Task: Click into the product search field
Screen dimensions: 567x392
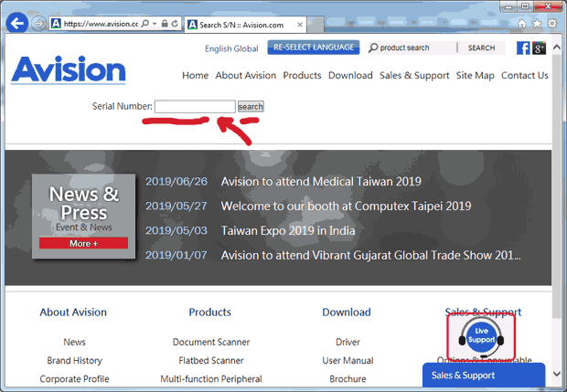Action: click(x=412, y=48)
